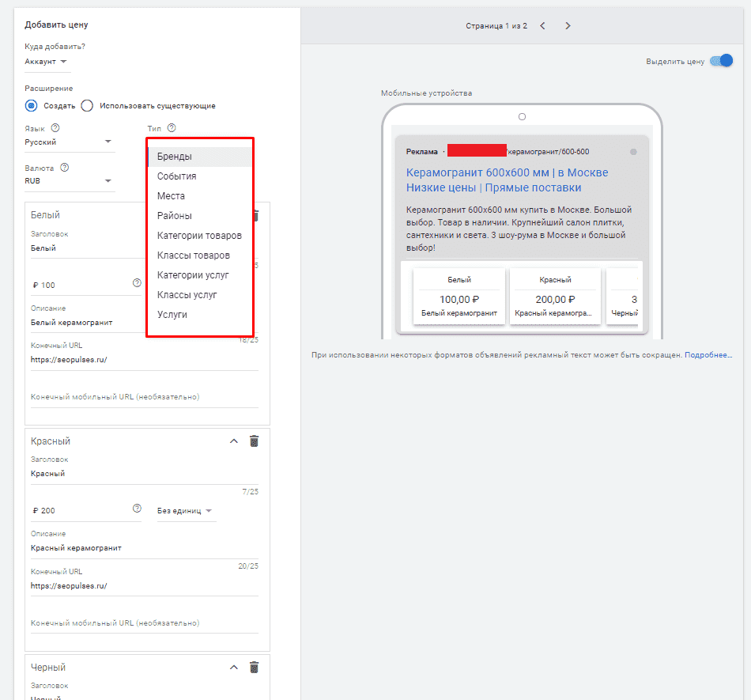The image size is (751, 700).
Task: Select Использовать существующие radio button
Action: pyautogui.click(x=87, y=105)
